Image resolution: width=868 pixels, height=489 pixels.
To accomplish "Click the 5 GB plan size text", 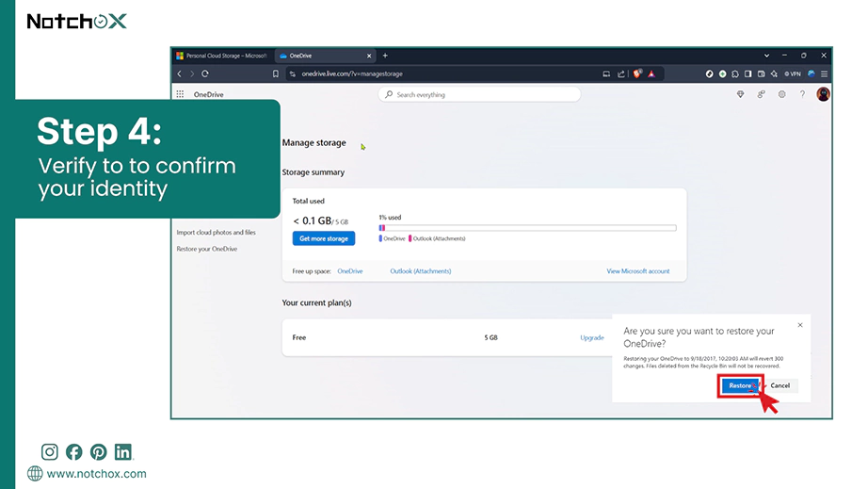I will [491, 337].
